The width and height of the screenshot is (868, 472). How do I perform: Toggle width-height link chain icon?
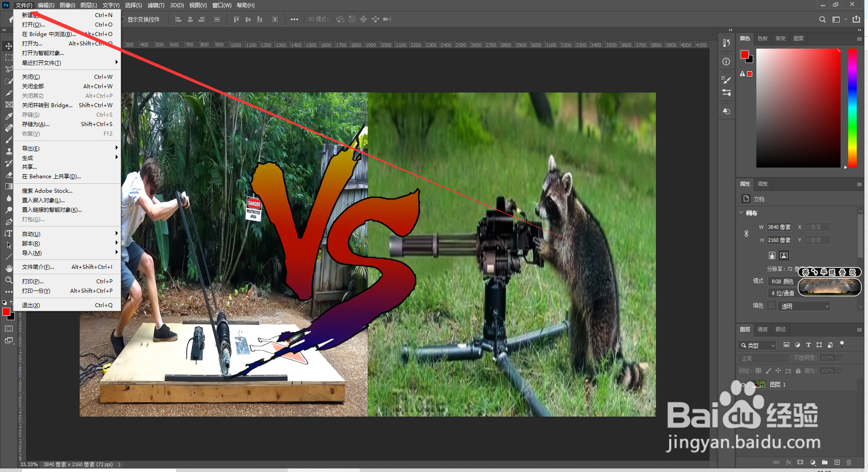[x=746, y=233]
